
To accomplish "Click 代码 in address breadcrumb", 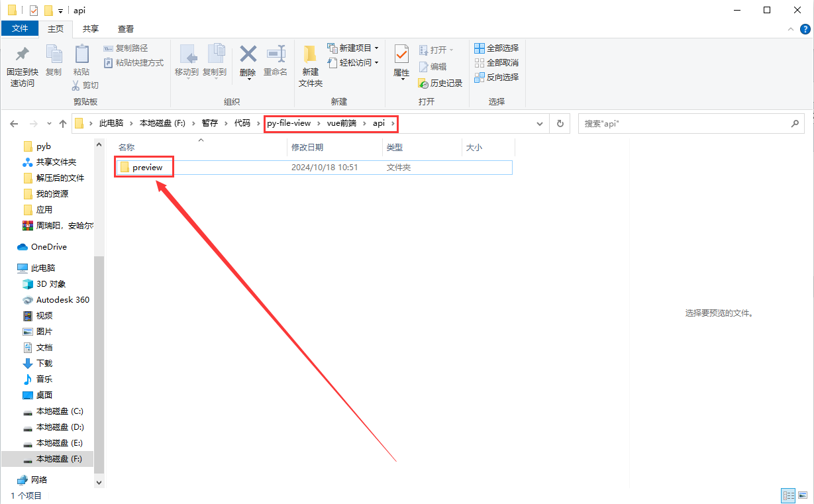I will 242,123.
